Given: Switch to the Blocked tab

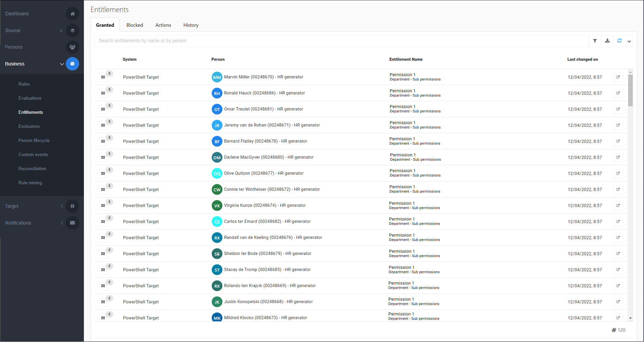Looking at the screenshot, I should (x=135, y=25).
